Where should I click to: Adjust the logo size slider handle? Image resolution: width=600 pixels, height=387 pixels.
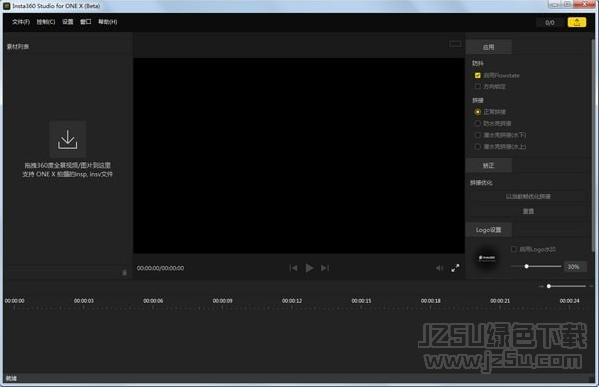click(x=527, y=266)
